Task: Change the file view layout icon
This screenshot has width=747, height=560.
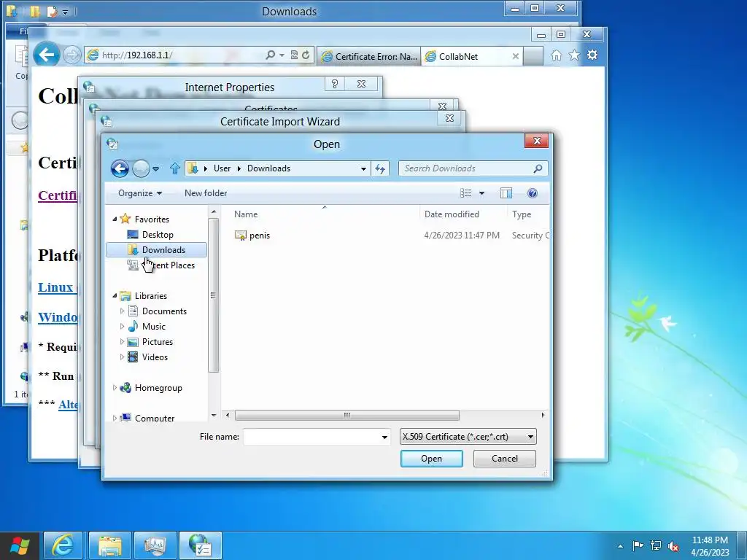Action: tap(466, 193)
